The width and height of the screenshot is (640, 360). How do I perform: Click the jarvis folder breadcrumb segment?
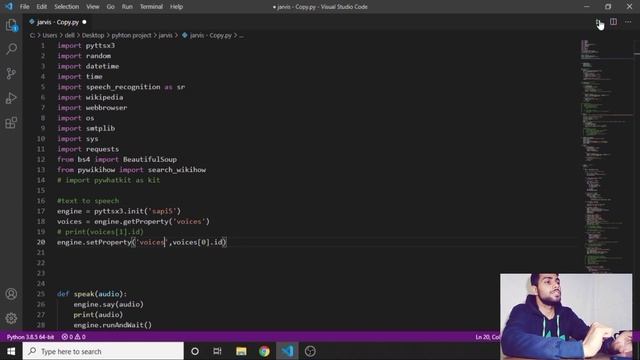click(x=165, y=36)
